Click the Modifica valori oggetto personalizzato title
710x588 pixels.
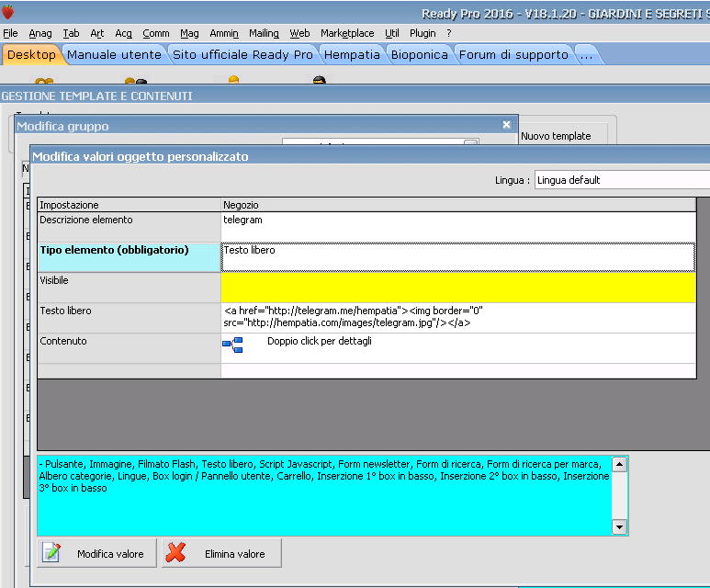pyautogui.click(x=141, y=156)
